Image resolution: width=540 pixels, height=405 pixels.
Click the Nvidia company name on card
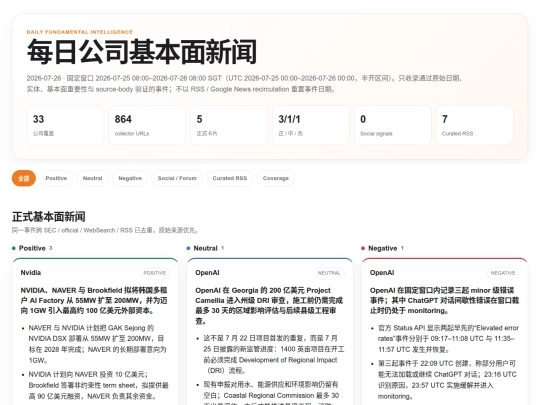(31, 273)
